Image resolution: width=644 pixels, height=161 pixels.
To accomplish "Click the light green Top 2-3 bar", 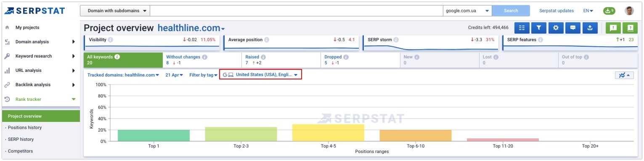I will point(241,134).
